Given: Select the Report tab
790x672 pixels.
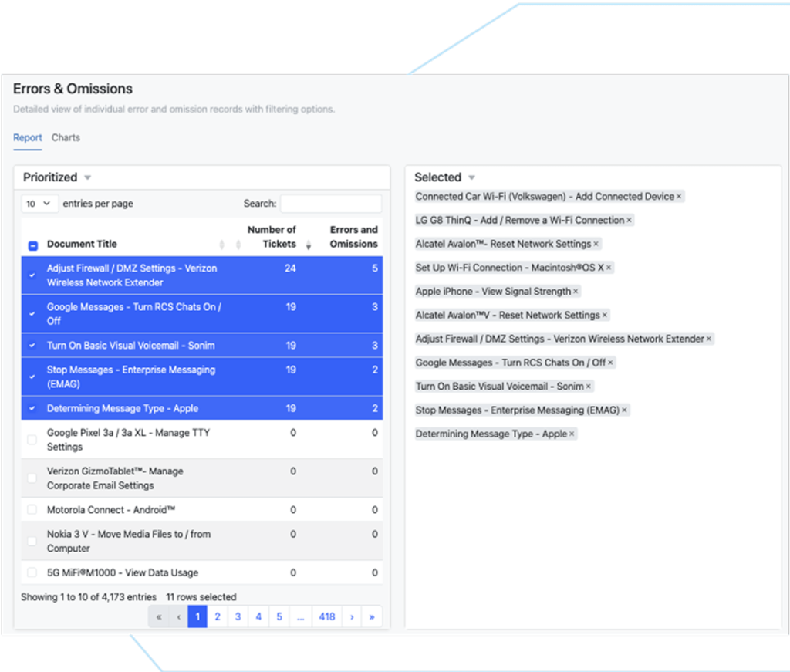Looking at the screenshot, I should coord(27,137).
